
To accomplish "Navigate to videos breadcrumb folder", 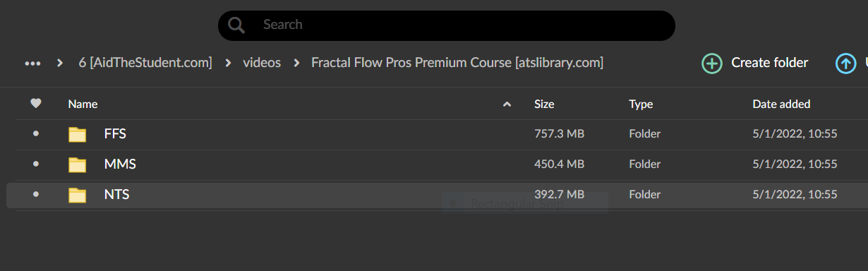I will (262, 63).
